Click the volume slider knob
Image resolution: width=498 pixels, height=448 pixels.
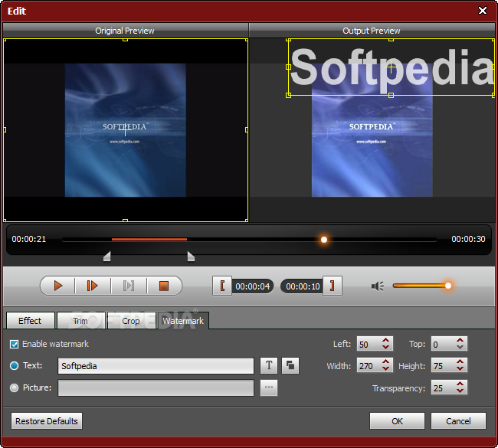click(448, 286)
